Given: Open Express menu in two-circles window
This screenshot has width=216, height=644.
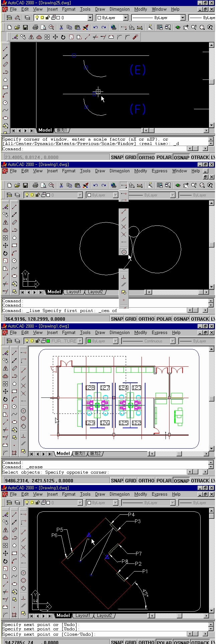Looking at the screenshot, I should [x=159, y=171].
